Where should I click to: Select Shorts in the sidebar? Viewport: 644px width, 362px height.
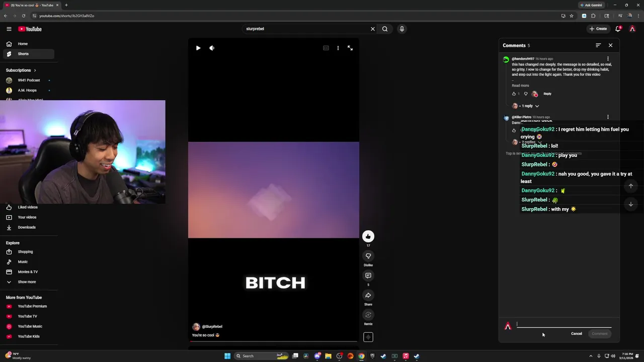click(x=29, y=54)
